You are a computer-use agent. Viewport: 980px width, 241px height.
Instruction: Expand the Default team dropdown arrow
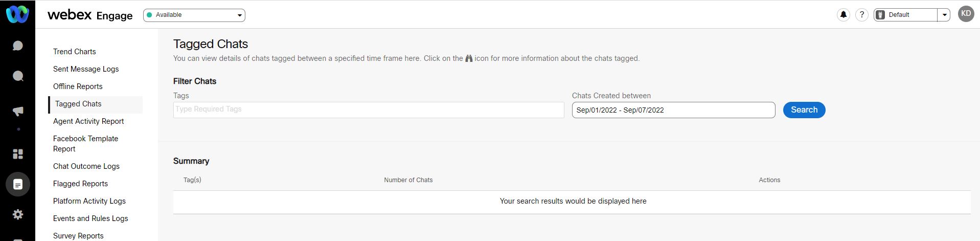click(x=944, y=15)
